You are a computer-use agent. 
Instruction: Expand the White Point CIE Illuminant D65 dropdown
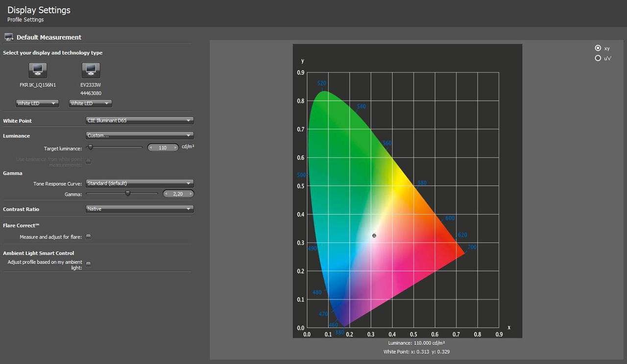coord(140,121)
